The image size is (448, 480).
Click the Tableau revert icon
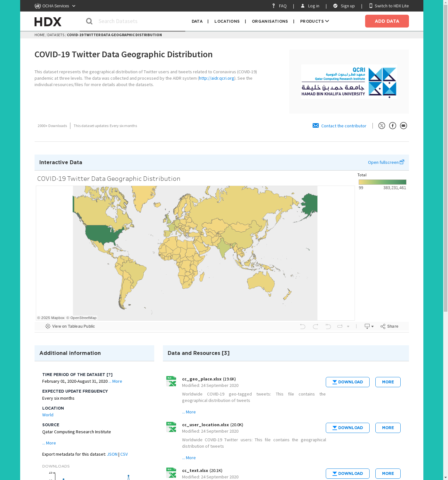328,326
